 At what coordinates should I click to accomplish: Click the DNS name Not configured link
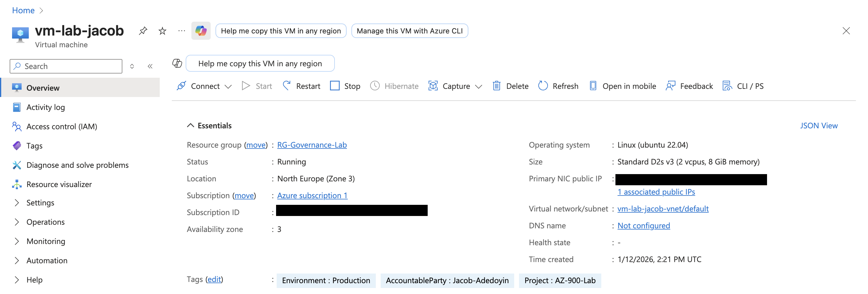643,226
